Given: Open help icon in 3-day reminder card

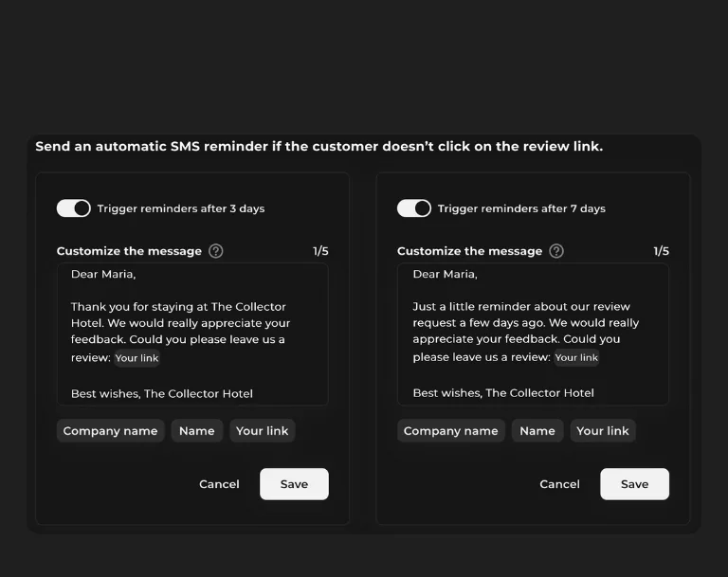Looking at the screenshot, I should click(x=216, y=251).
